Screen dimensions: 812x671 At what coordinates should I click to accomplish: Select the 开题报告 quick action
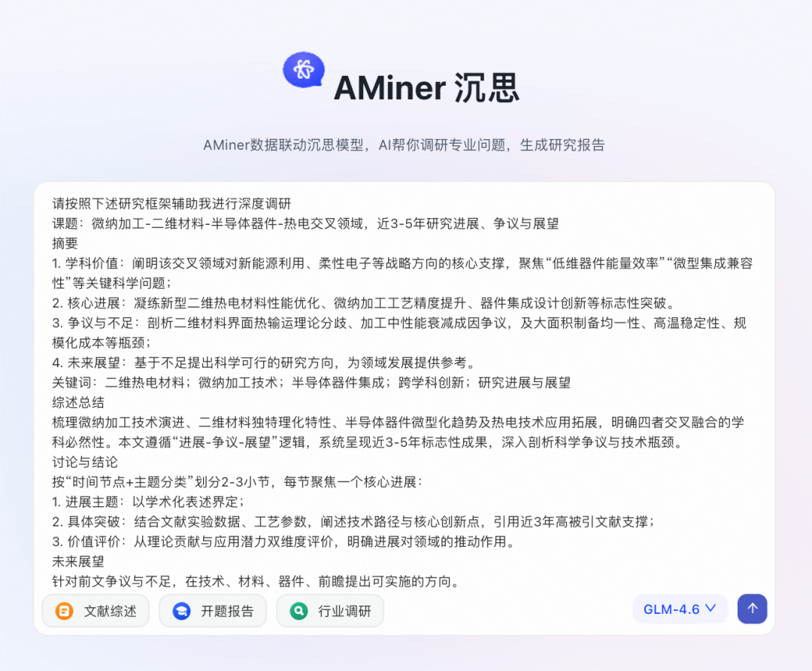(x=213, y=611)
